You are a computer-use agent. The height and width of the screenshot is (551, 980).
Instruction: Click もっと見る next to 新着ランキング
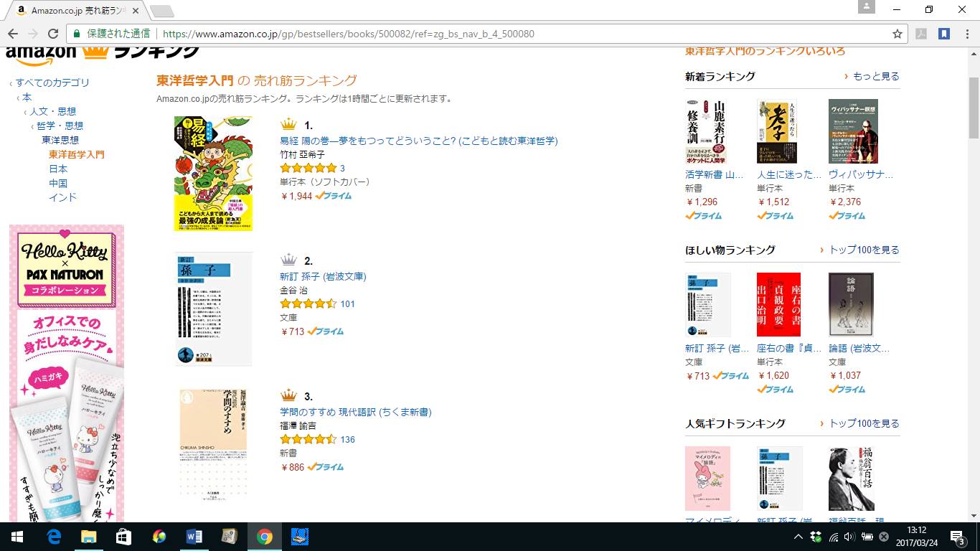876,76
